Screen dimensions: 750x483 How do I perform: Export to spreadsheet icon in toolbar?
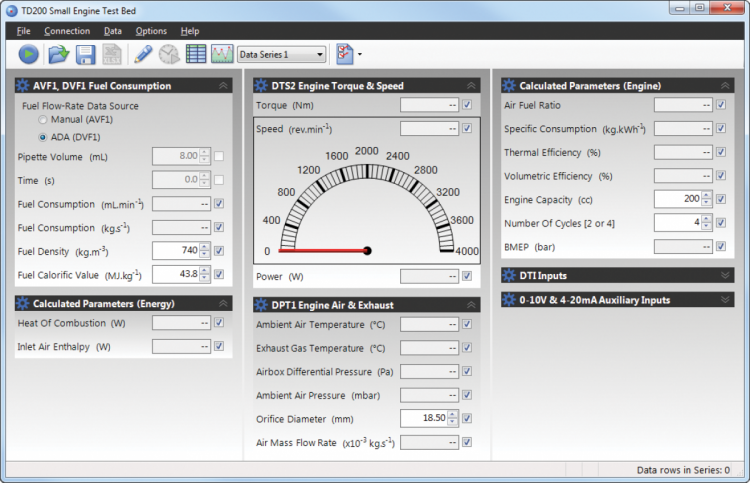(112, 55)
